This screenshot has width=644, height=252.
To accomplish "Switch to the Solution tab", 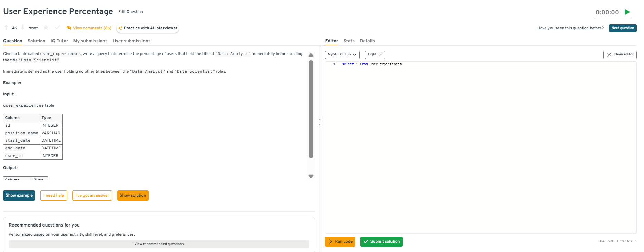I will [x=36, y=41].
